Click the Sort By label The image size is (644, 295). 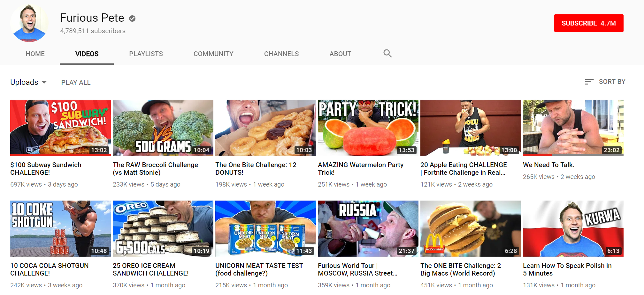pos(612,82)
